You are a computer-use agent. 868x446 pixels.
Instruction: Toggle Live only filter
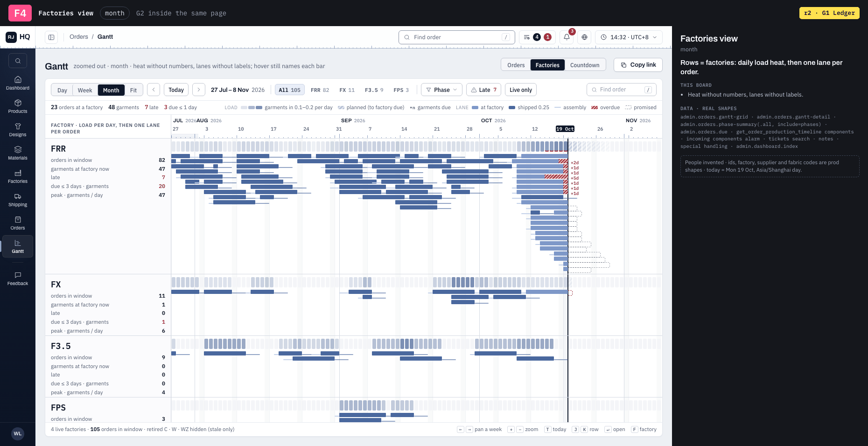point(521,90)
